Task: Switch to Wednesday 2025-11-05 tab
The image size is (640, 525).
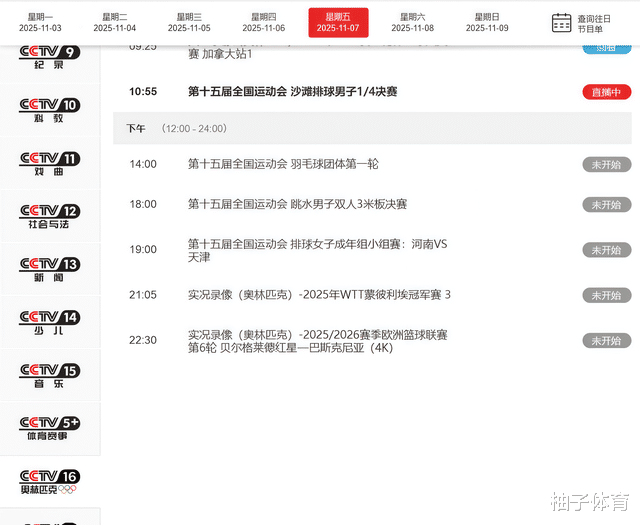Action: pos(189,22)
